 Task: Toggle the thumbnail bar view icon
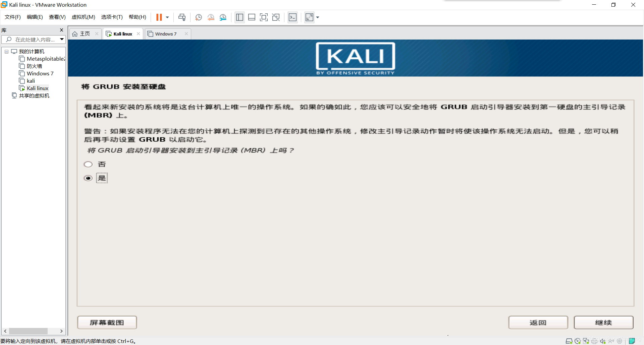(x=252, y=17)
